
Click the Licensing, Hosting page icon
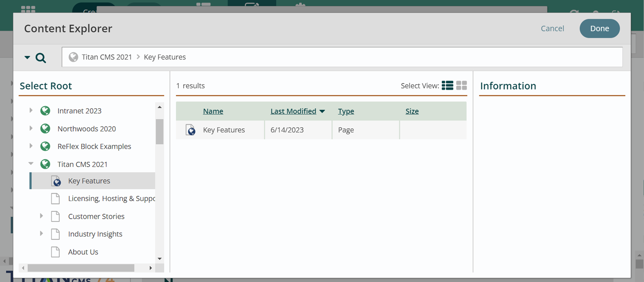click(x=55, y=199)
